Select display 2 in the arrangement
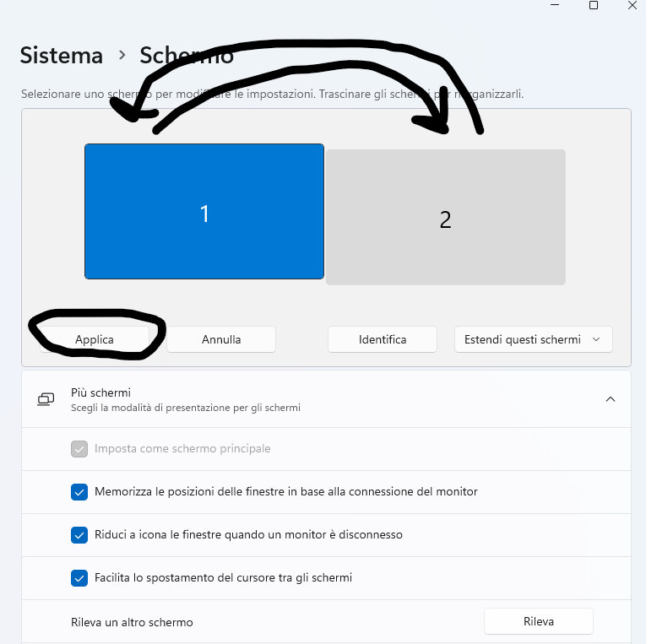 click(x=445, y=218)
